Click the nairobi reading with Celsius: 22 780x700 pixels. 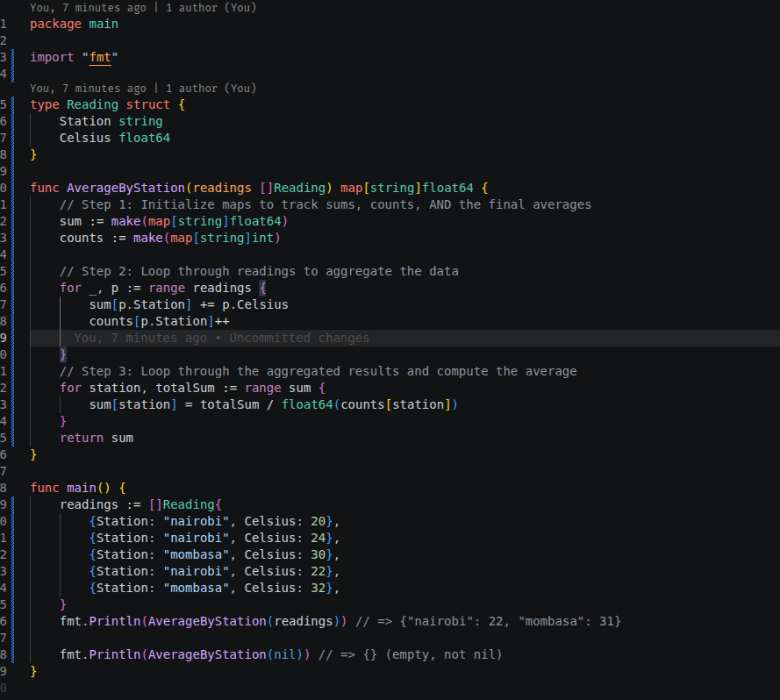point(214,571)
